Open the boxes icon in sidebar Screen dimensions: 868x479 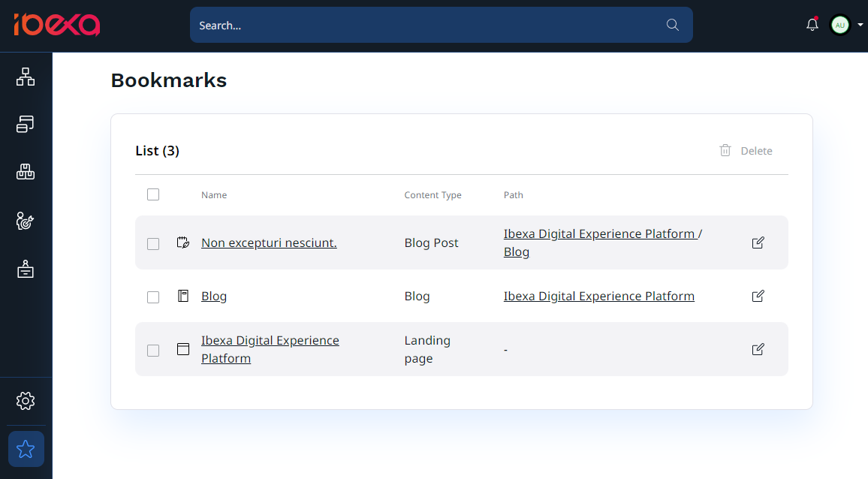[26, 173]
